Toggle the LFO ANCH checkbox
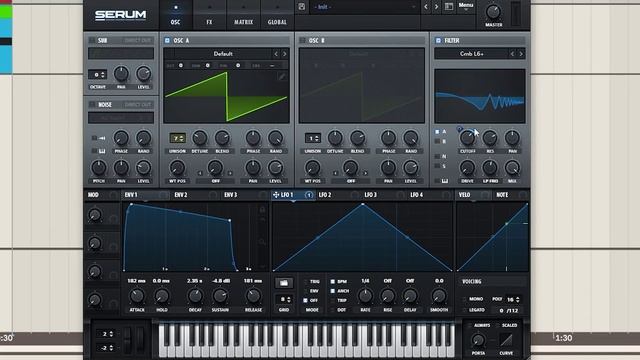640x360 pixels. (x=333, y=291)
